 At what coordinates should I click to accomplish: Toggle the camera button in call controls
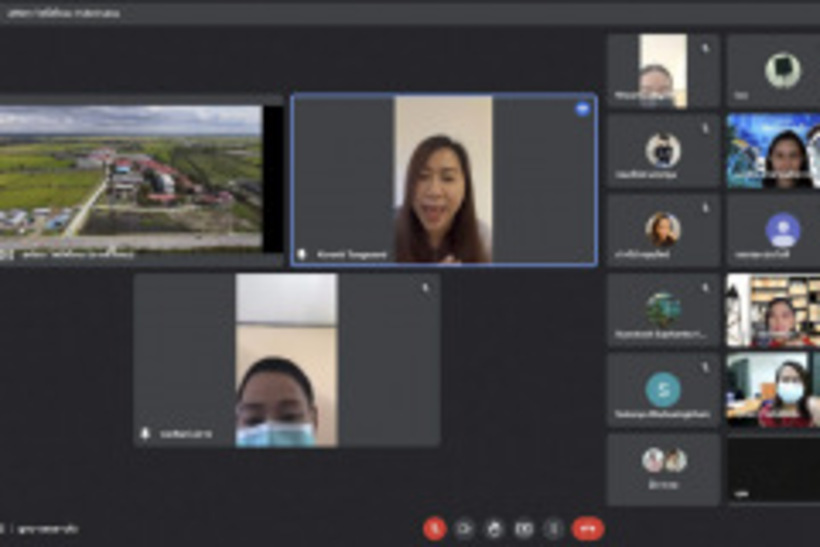pyautogui.click(x=464, y=528)
